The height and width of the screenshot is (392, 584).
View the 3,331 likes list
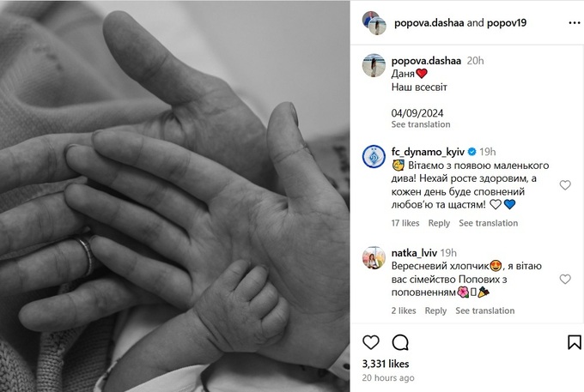[386, 364]
